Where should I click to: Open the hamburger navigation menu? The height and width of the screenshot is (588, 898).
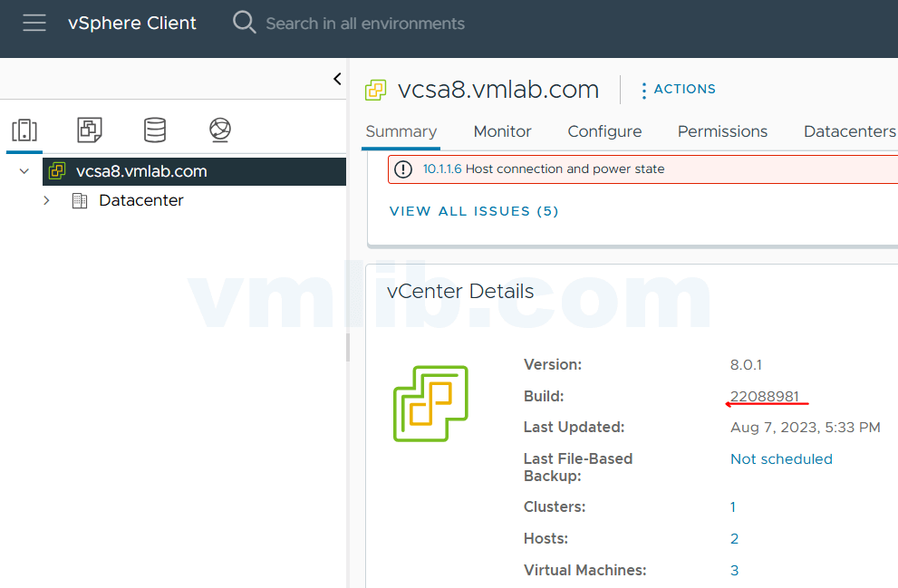[34, 24]
